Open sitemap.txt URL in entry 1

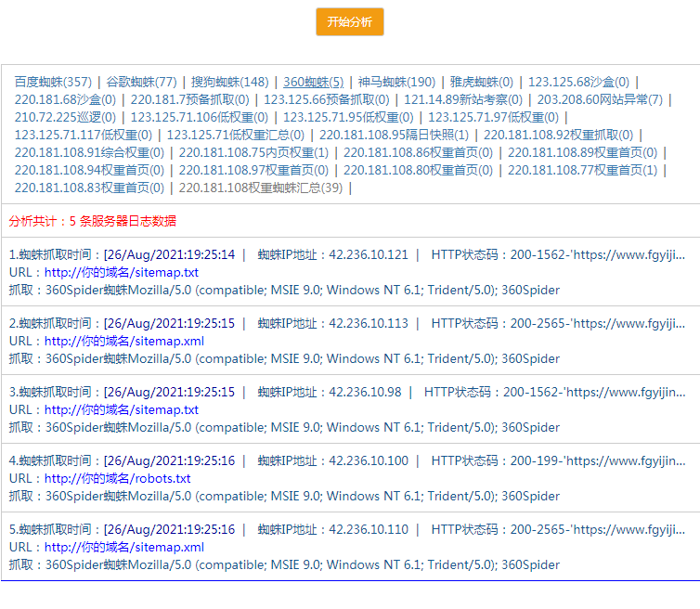[122, 272]
